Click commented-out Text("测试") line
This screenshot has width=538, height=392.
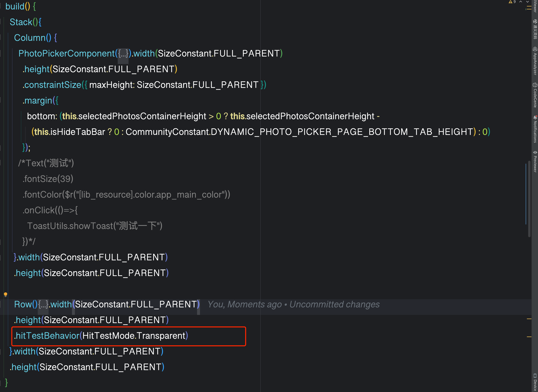[x=46, y=163]
